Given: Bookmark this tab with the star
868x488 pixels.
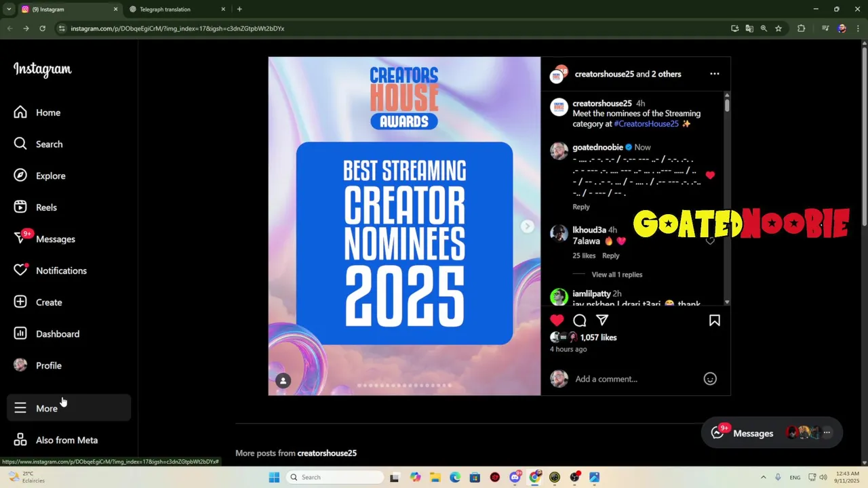Looking at the screenshot, I should [778, 28].
